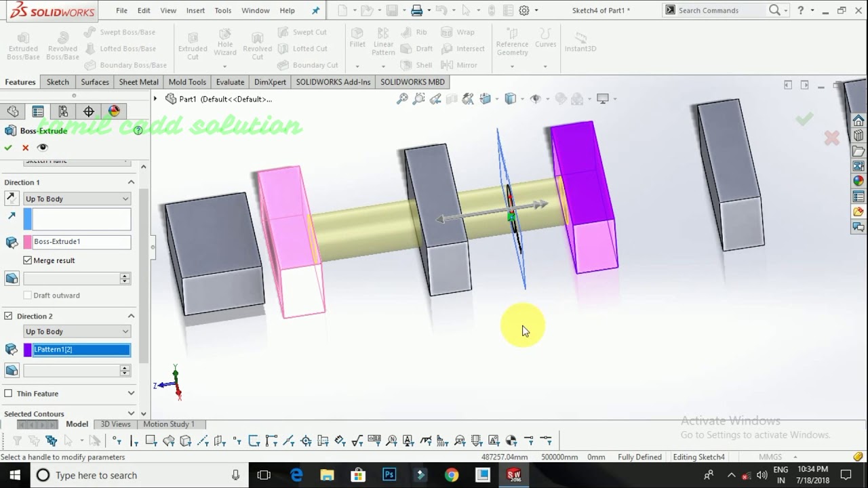Screen dimensions: 868x488
Task: Switch to the Evaluate tab
Action: (230, 82)
